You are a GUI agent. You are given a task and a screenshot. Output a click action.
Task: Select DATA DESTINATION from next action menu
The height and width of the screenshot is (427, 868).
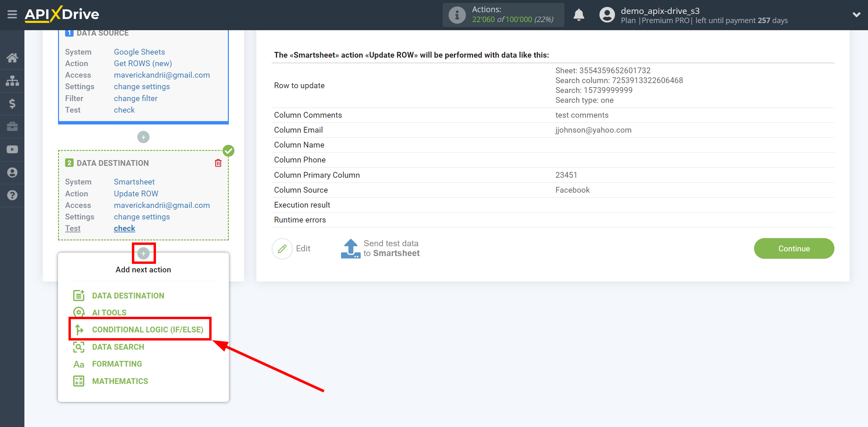128,296
